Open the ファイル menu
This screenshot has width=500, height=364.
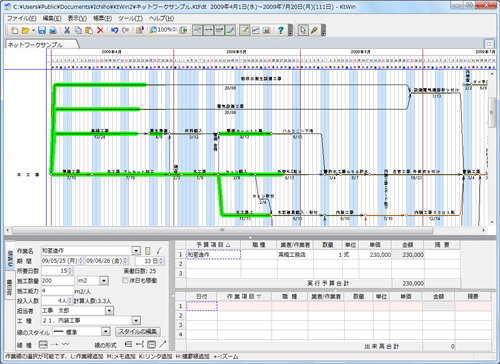[x=22, y=18]
